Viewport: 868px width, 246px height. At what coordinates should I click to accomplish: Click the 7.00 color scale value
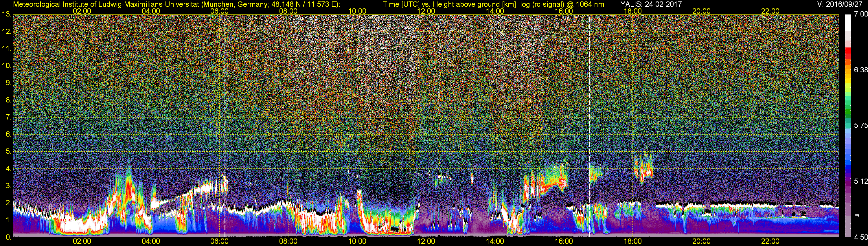click(860, 14)
